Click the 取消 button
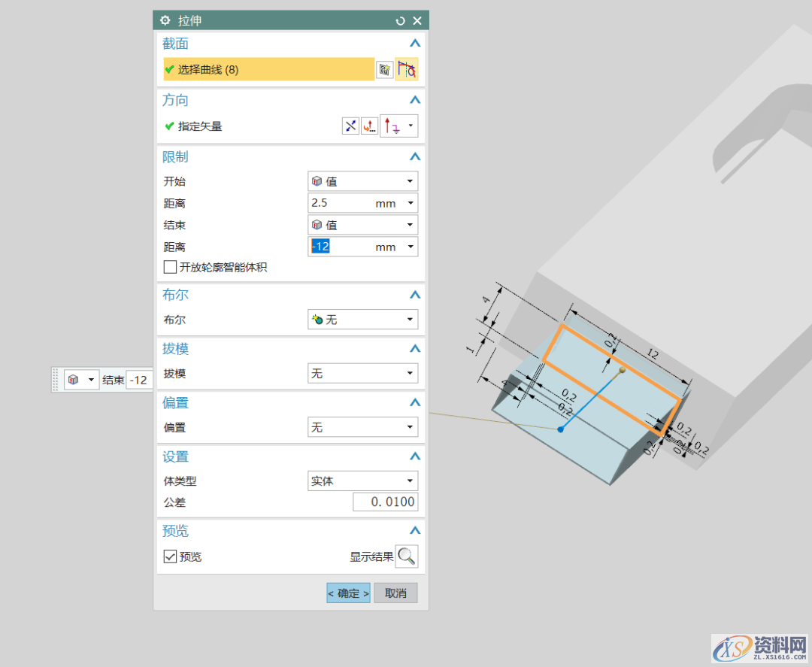This screenshot has width=812, height=667. [x=395, y=593]
